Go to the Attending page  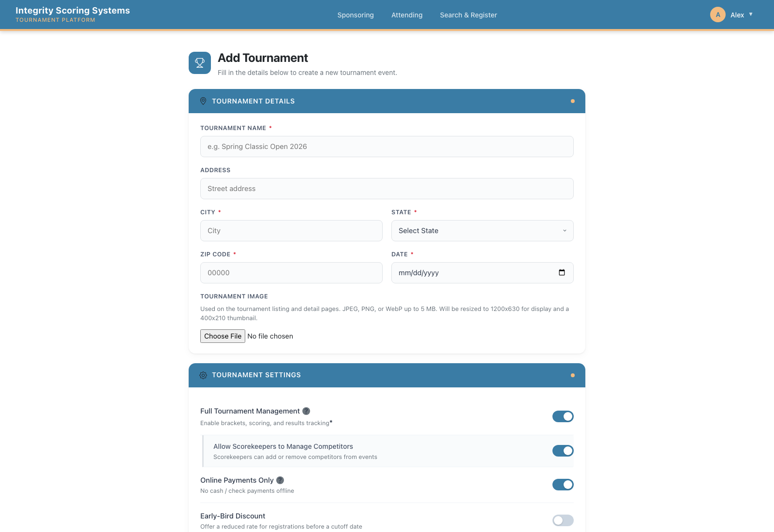pos(407,15)
